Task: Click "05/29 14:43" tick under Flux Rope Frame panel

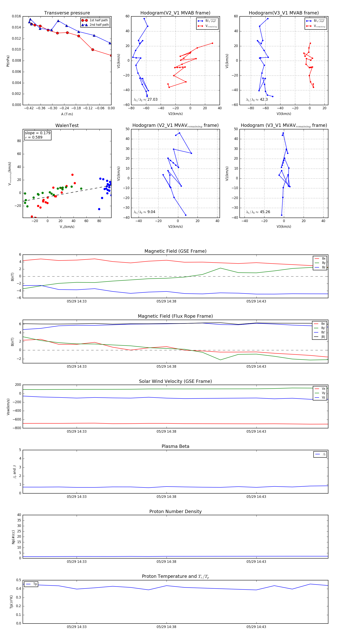Action: click(x=256, y=366)
